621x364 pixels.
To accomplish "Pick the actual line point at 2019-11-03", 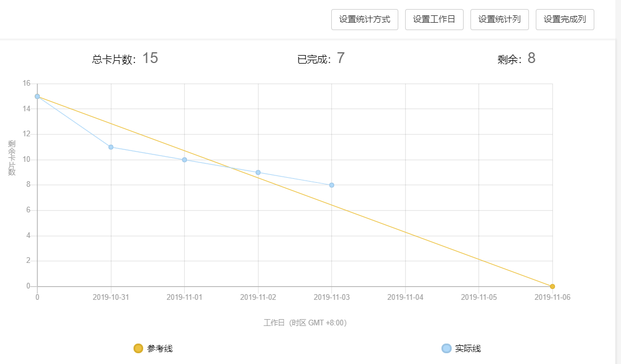I will [x=332, y=185].
